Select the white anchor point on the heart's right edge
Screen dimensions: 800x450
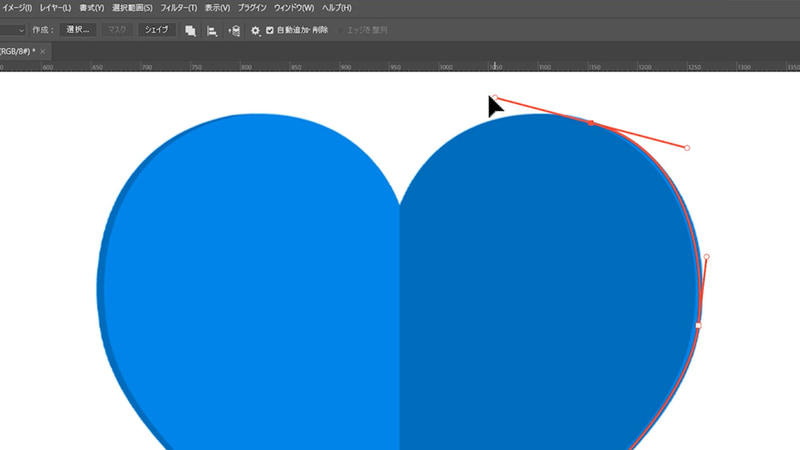[698, 326]
